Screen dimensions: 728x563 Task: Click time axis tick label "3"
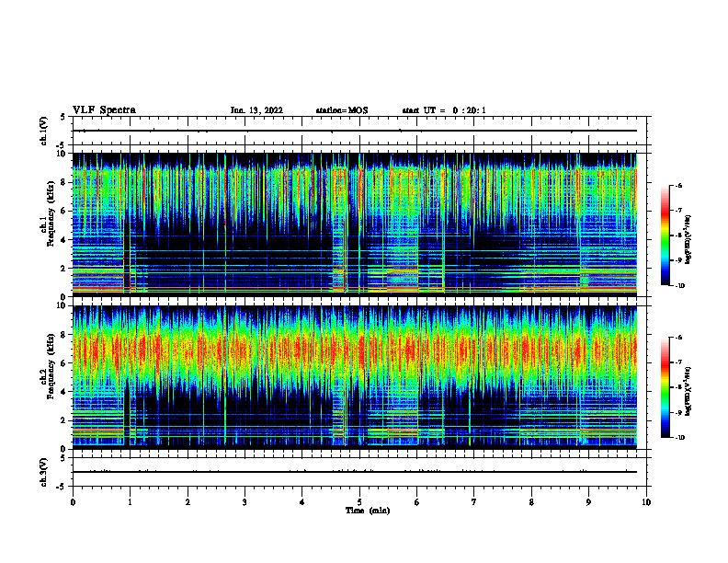[x=245, y=502]
